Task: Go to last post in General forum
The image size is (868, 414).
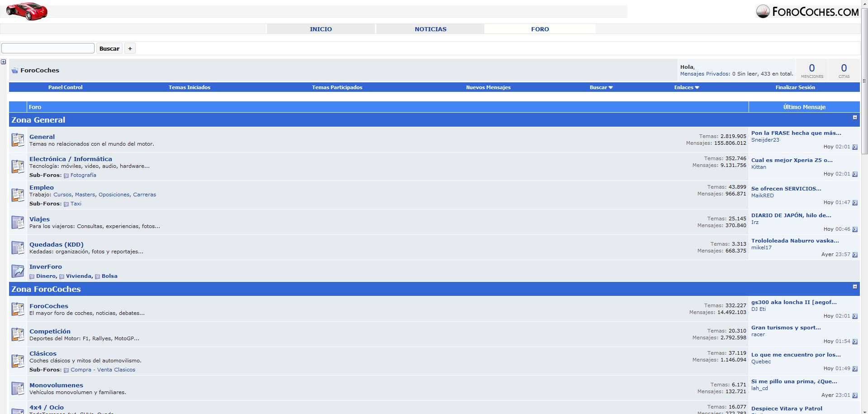Action: tap(855, 147)
